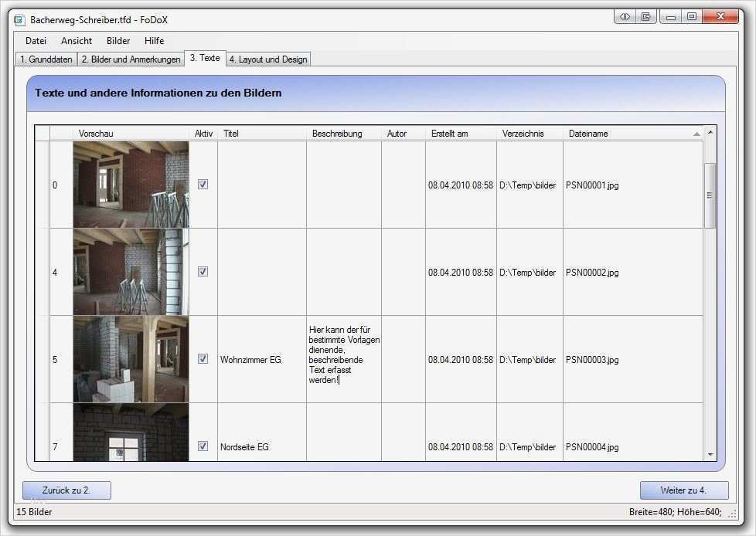This screenshot has width=756, height=536.
Task: Switch to 4. Layout und Design tab
Action: pos(268,59)
